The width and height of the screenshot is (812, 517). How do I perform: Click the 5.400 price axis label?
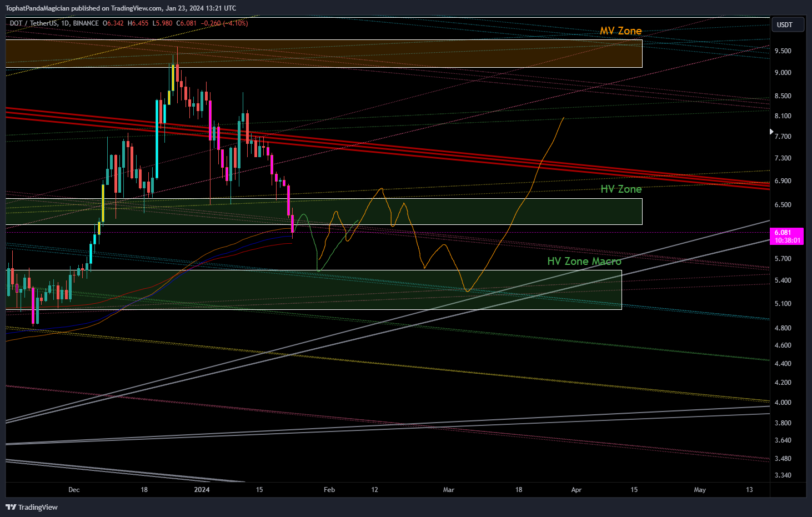pos(783,280)
